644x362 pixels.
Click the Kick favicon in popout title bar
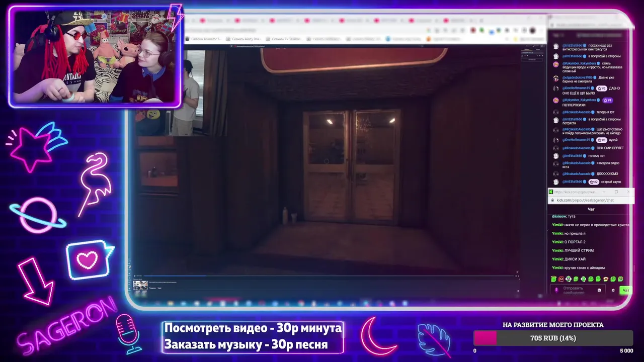551,192
